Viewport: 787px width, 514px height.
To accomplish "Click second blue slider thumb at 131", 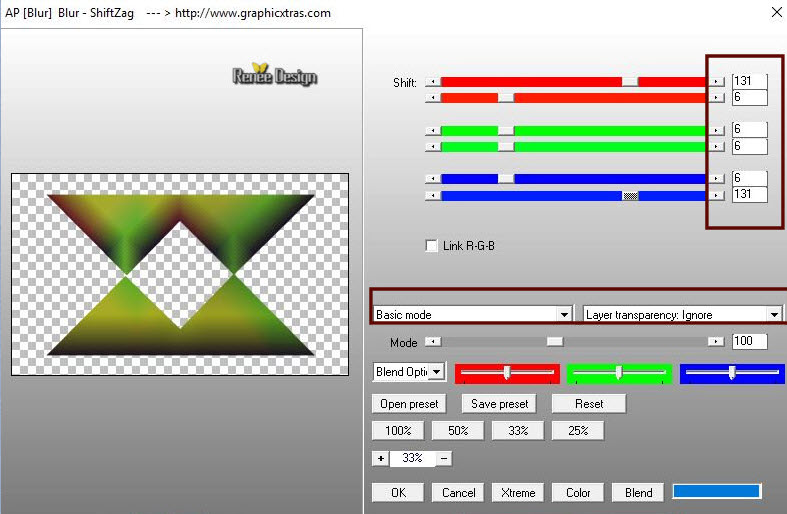I will [630, 195].
